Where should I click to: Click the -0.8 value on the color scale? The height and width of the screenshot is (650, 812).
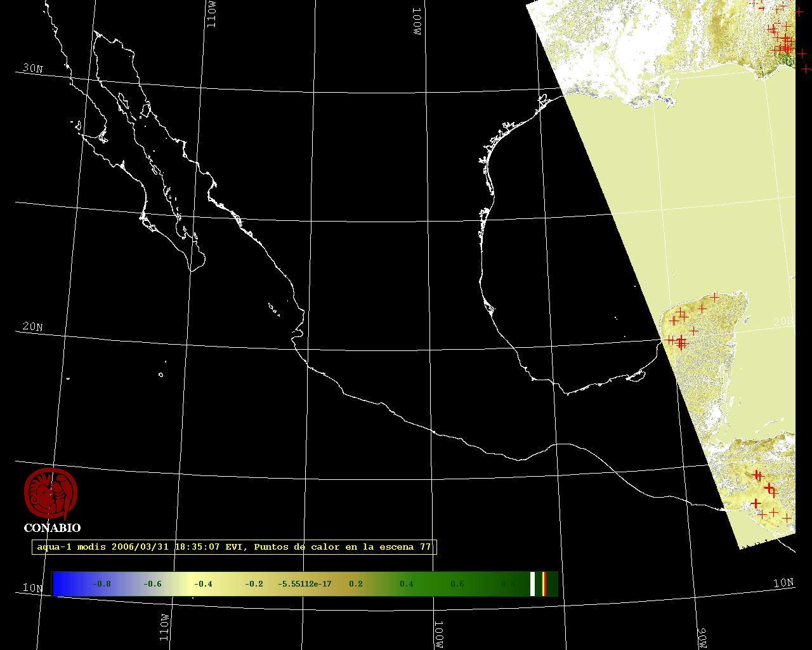[101, 584]
